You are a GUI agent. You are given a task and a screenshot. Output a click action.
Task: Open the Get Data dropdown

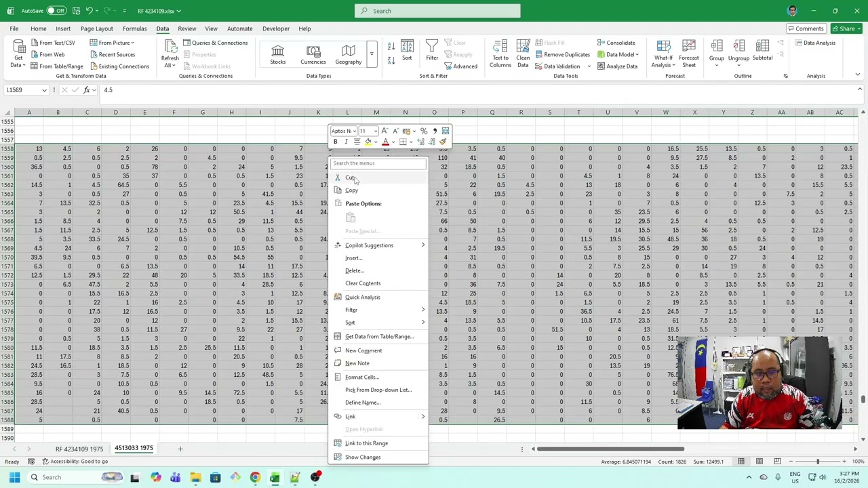point(18,54)
